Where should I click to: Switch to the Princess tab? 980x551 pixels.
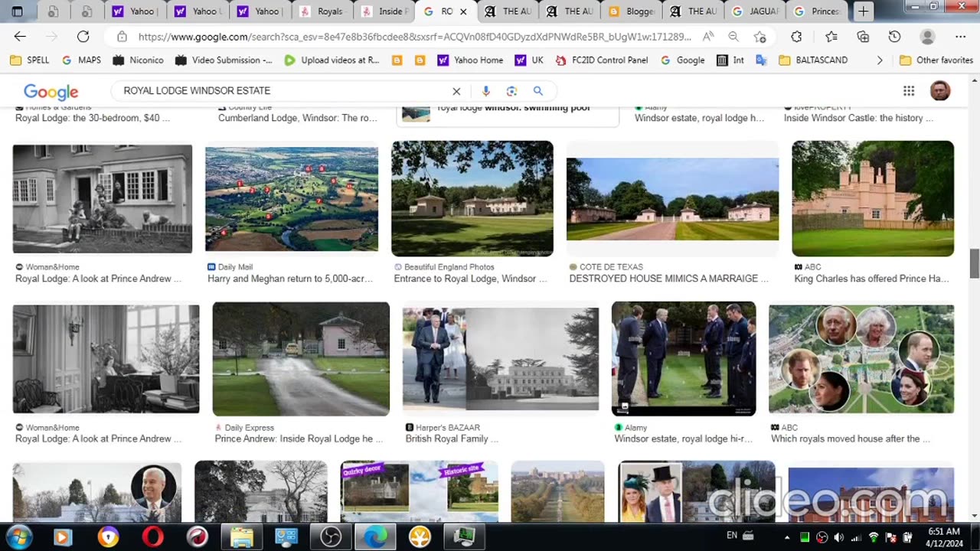tap(818, 11)
